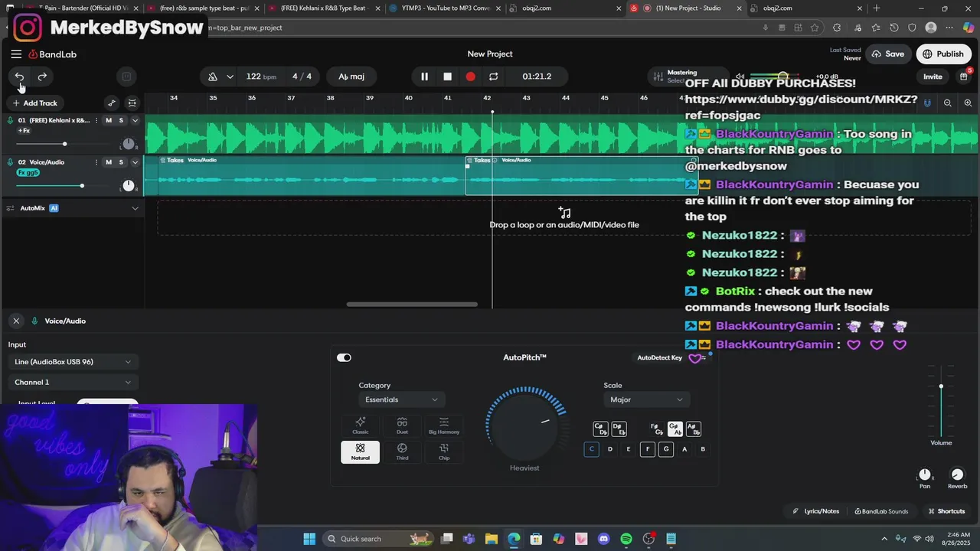Start recording with the red record button
This screenshot has height=551, width=980.
tap(471, 77)
